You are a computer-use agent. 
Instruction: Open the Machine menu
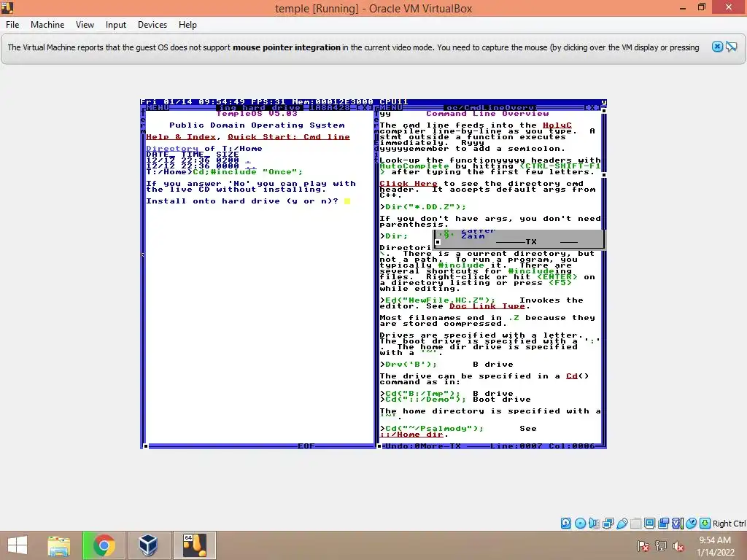[47, 25]
